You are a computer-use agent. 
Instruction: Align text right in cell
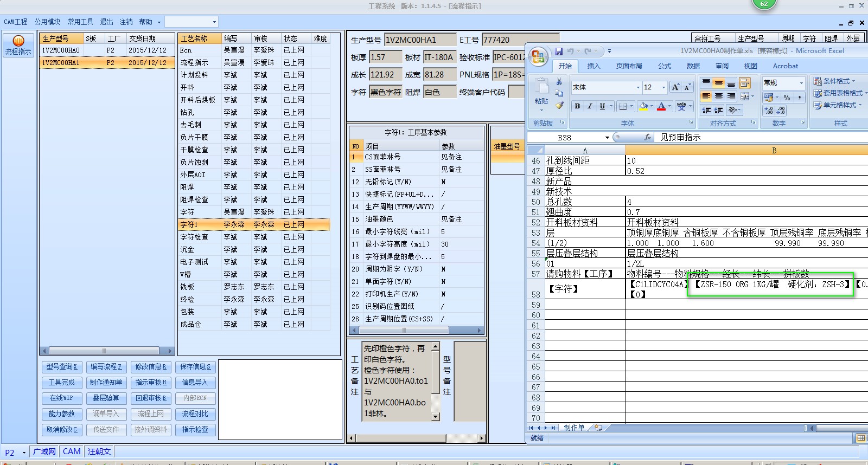click(x=731, y=96)
